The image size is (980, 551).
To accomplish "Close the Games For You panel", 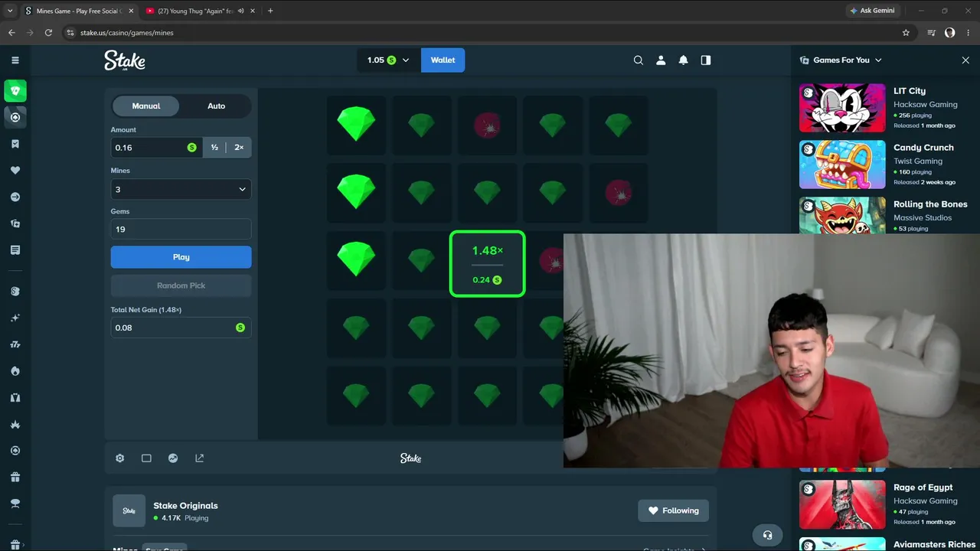I will (965, 60).
